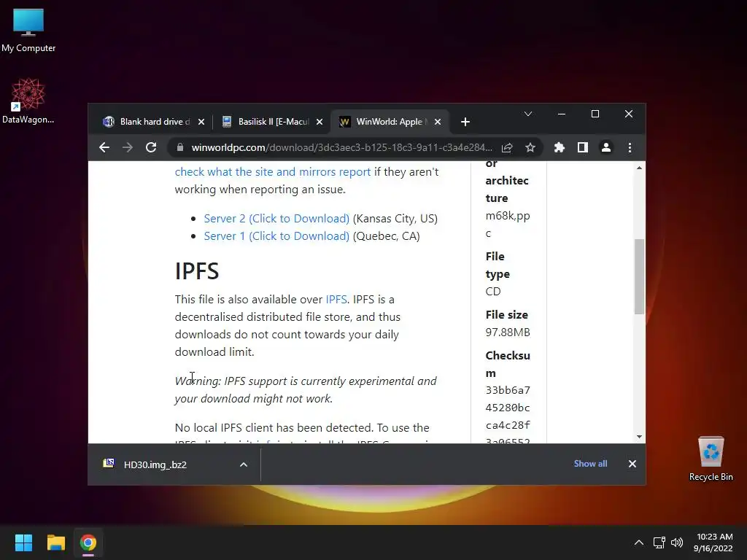This screenshot has height=560, width=747.
Task: Open Chrome's three-dot menu
Action: pos(630,147)
